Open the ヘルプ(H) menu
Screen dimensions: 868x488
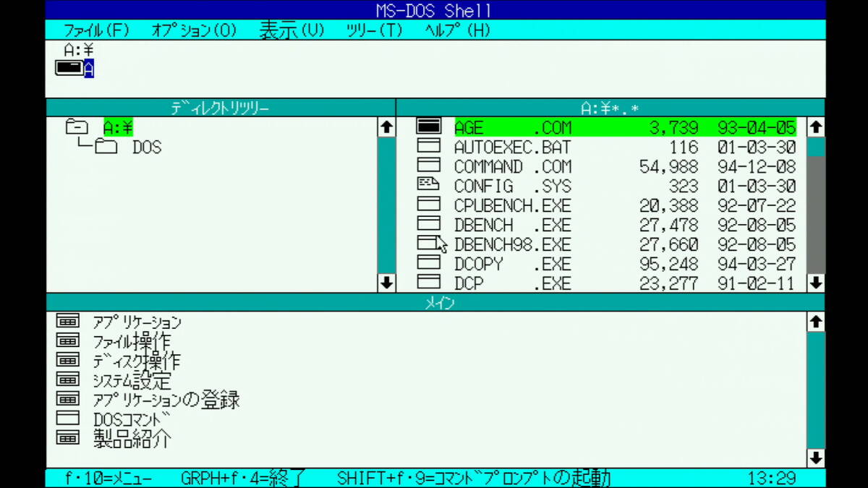coord(457,30)
